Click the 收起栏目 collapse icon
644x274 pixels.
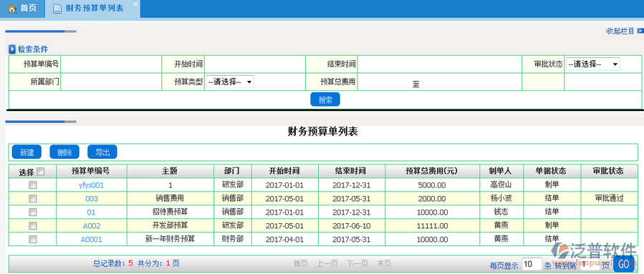(x=640, y=31)
